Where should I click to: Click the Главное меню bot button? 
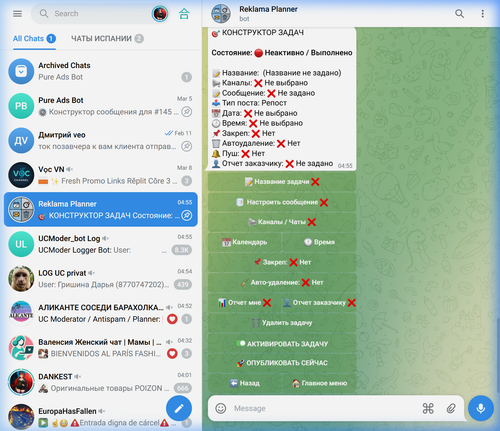coord(319,383)
